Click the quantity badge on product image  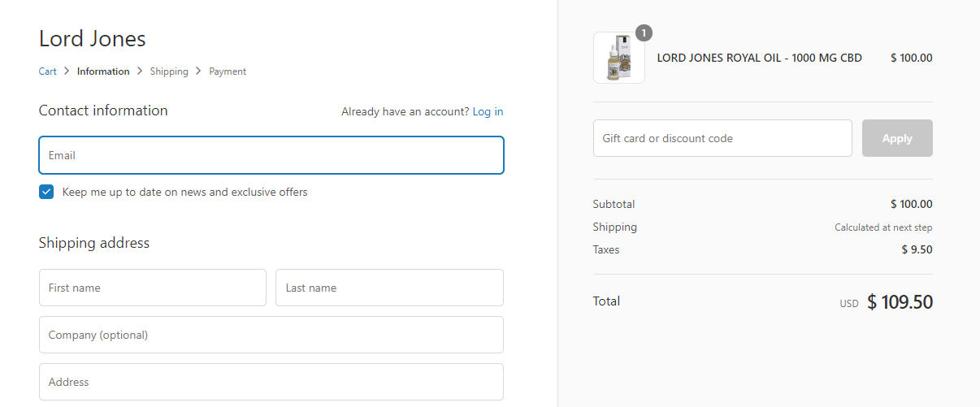point(644,33)
